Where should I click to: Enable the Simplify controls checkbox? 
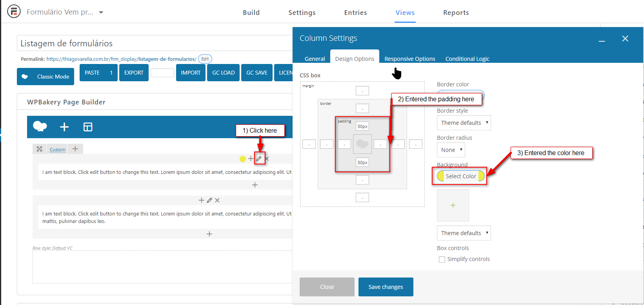442,259
